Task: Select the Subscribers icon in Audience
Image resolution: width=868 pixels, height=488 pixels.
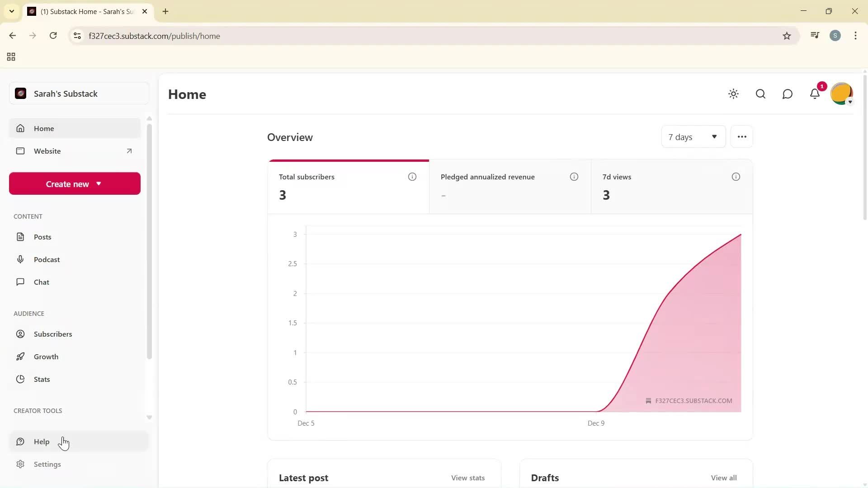Action: coord(21,334)
